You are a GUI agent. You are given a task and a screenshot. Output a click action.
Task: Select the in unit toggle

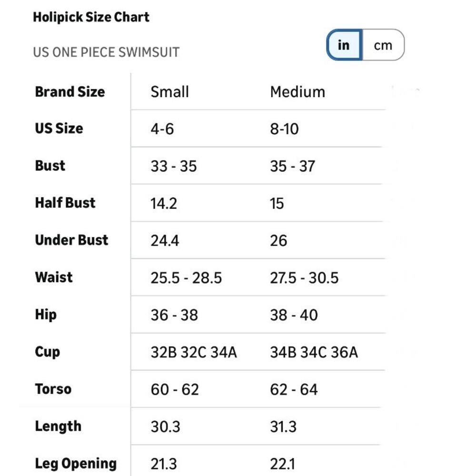click(344, 45)
